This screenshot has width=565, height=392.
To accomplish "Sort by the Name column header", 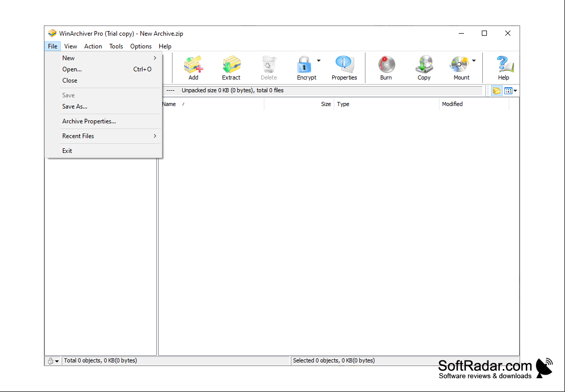I will coord(212,104).
